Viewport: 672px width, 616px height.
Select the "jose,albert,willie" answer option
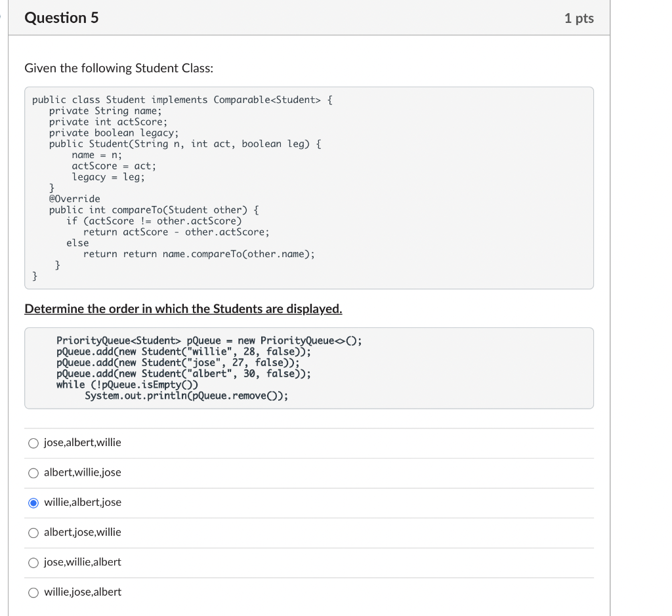click(33, 443)
